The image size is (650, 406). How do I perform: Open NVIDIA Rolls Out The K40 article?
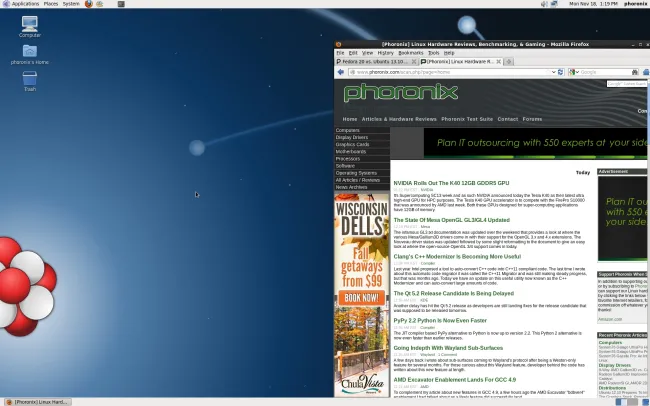[x=451, y=183]
